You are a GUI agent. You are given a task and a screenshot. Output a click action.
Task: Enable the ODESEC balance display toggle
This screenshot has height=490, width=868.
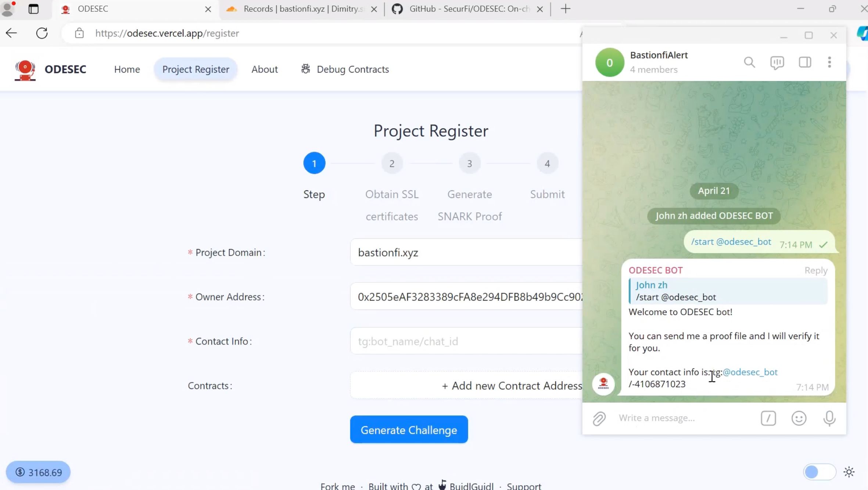point(820,472)
